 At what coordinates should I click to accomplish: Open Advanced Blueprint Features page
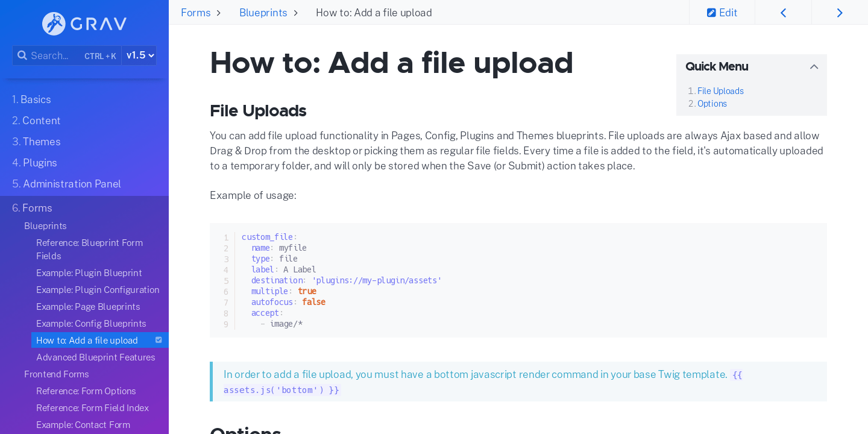[95, 357]
